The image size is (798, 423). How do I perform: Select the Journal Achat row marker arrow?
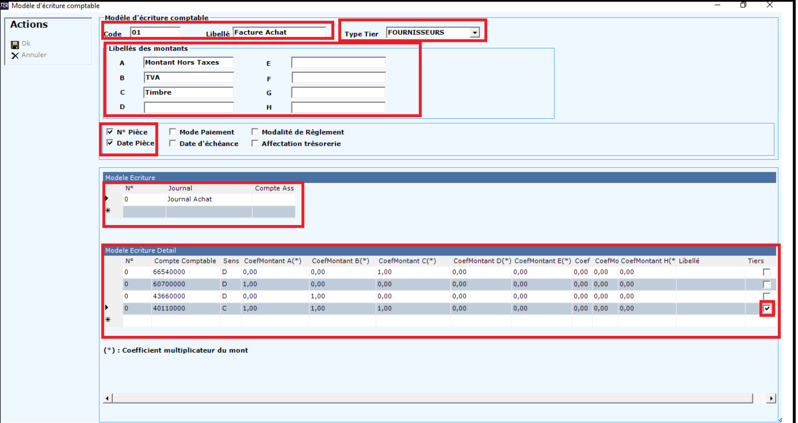click(107, 199)
